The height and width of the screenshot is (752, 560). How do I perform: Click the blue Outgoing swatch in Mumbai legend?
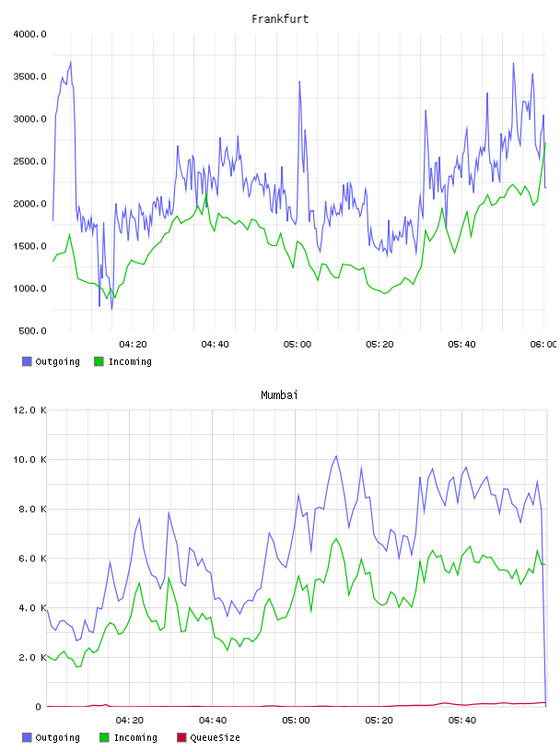click(x=27, y=737)
